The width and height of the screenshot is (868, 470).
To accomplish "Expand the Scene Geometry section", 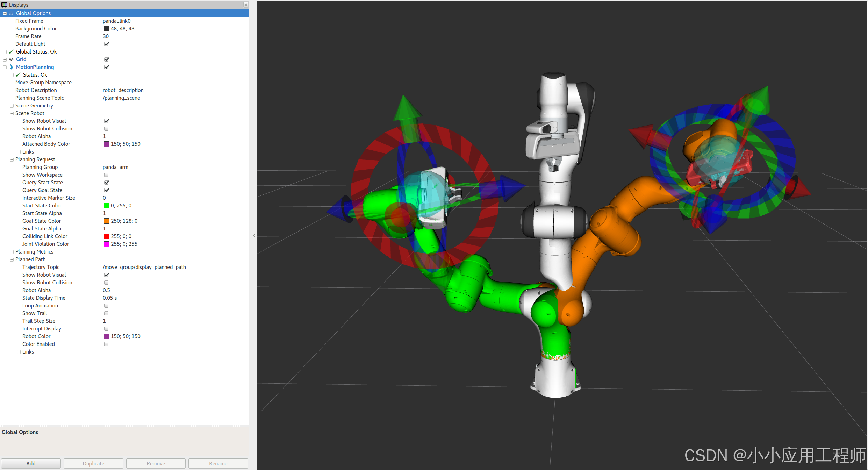I will (12, 106).
